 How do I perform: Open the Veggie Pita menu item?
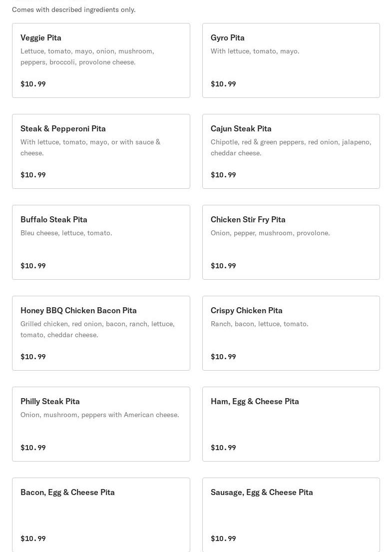(x=101, y=60)
